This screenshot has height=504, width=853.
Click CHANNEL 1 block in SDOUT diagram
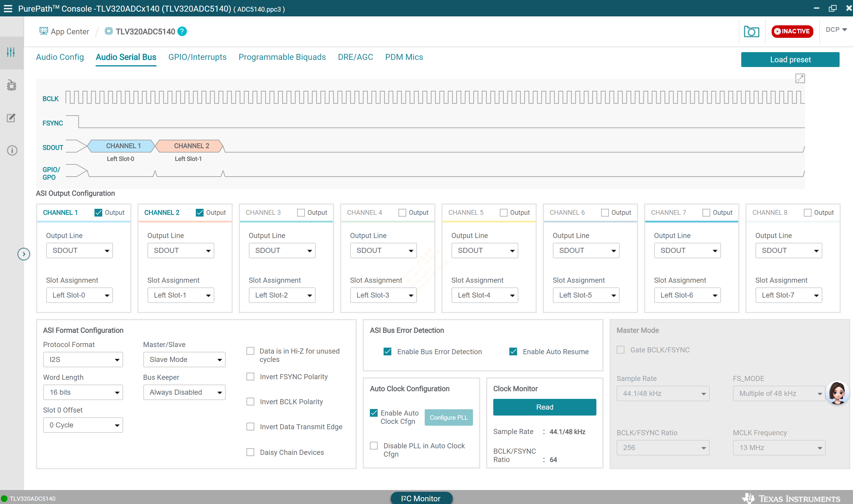coord(122,146)
